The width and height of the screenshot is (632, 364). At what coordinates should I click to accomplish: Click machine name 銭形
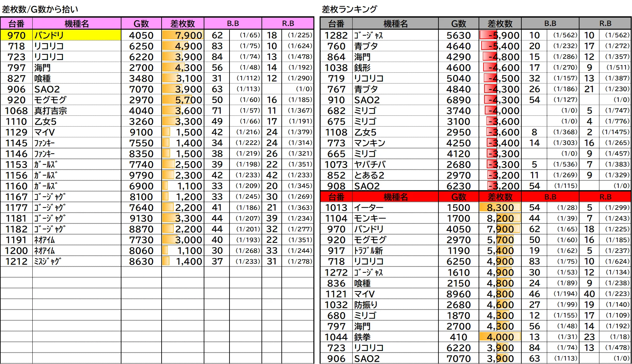[x=362, y=68]
